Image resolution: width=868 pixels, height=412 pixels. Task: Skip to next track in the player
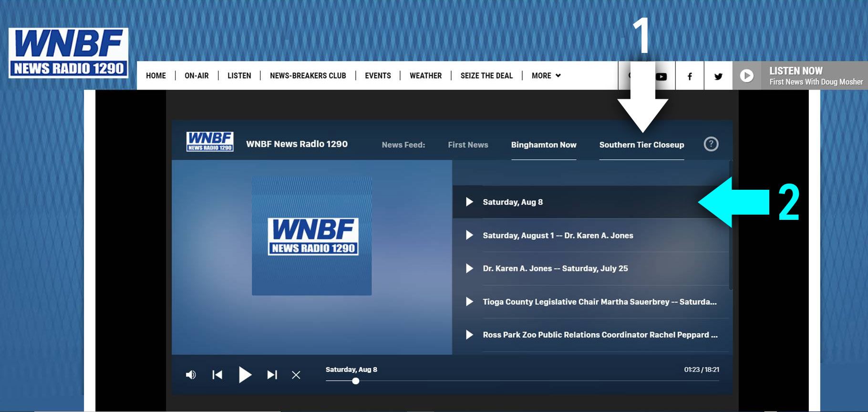(x=272, y=375)
